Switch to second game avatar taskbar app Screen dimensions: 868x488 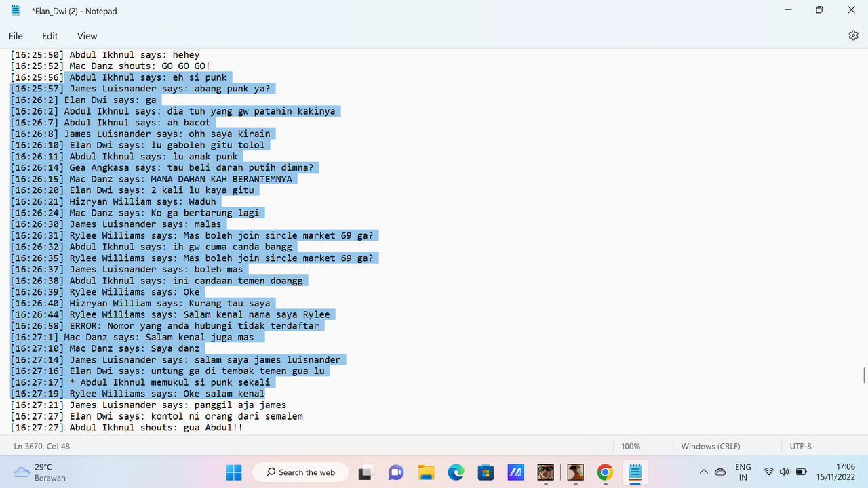coord(575,472)
